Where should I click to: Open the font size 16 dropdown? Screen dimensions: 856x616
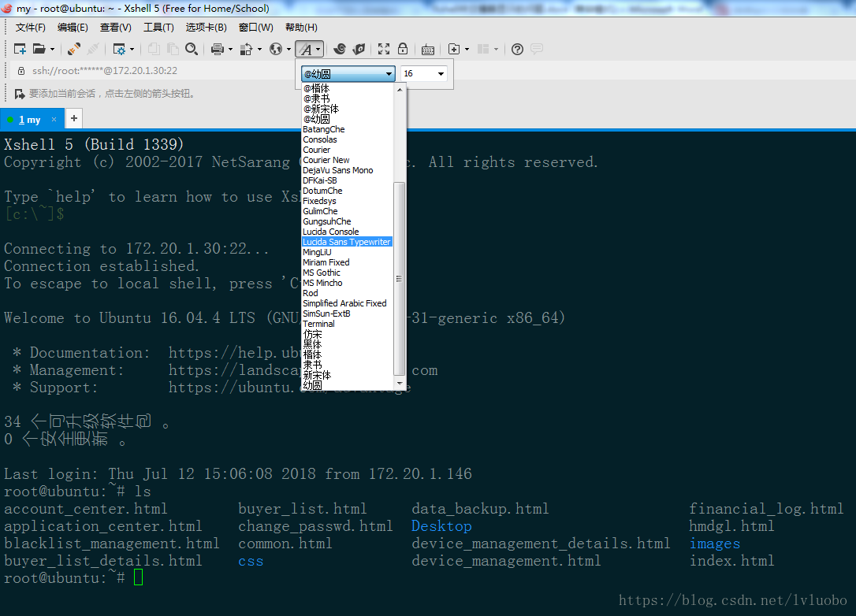pyautogui.click(x=440, y=73)
